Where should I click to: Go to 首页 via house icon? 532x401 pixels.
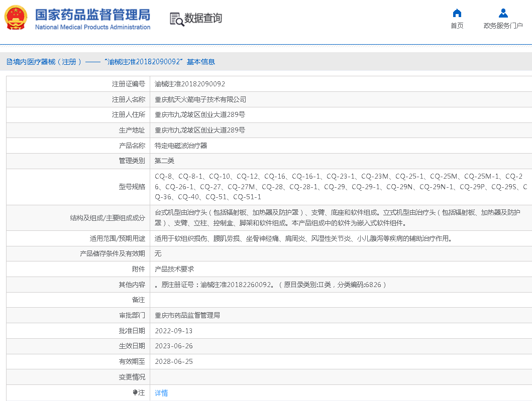click(x=457, y=13)
